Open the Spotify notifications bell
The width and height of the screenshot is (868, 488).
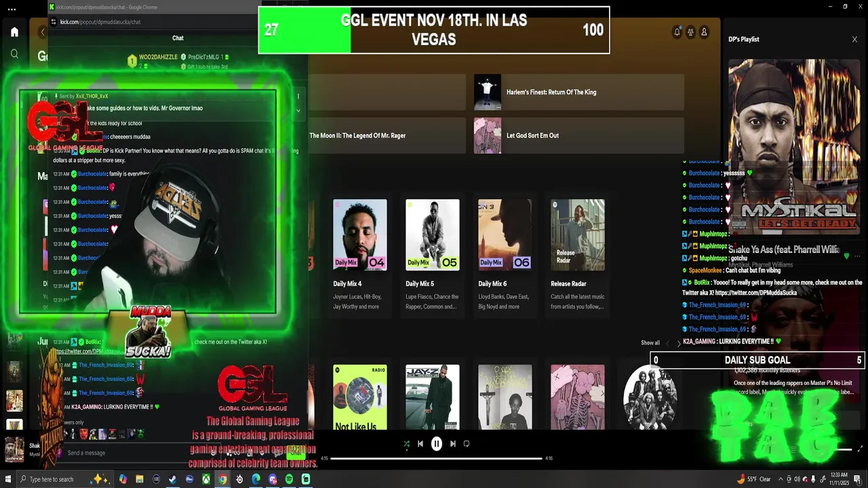[677, 32]
